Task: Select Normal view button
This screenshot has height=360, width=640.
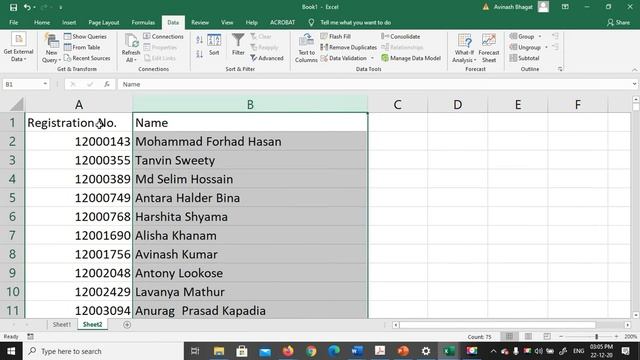Action: [x=509, y=336]
